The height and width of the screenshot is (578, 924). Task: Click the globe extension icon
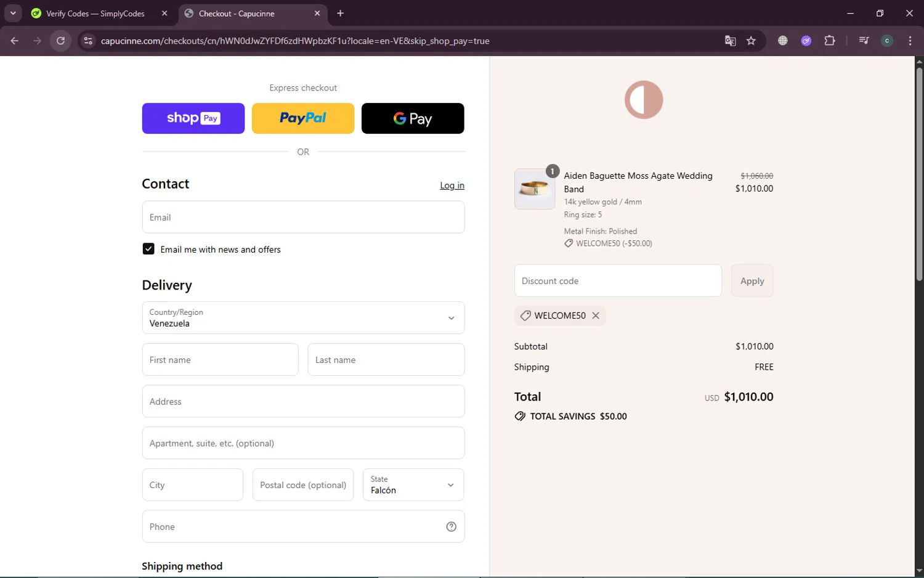click(x=783, y=41)
